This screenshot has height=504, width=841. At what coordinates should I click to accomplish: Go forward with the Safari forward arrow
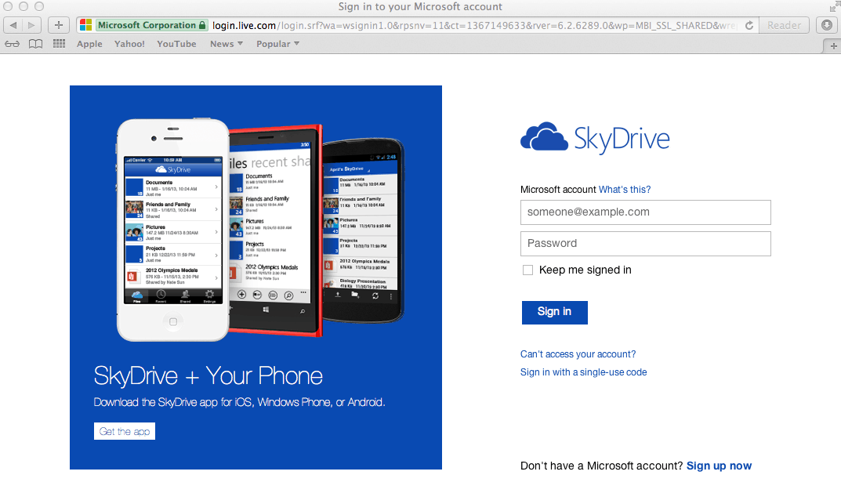click(x=31, y=25)
